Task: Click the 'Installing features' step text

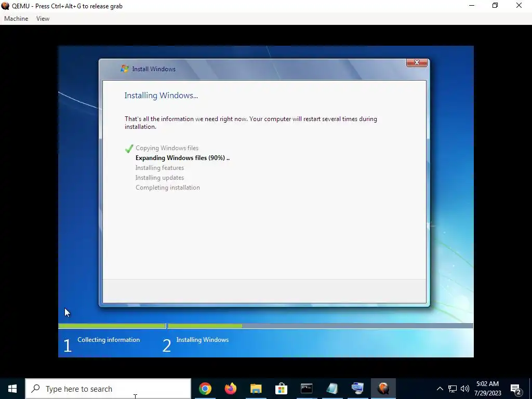Action: tap(159, 168)
